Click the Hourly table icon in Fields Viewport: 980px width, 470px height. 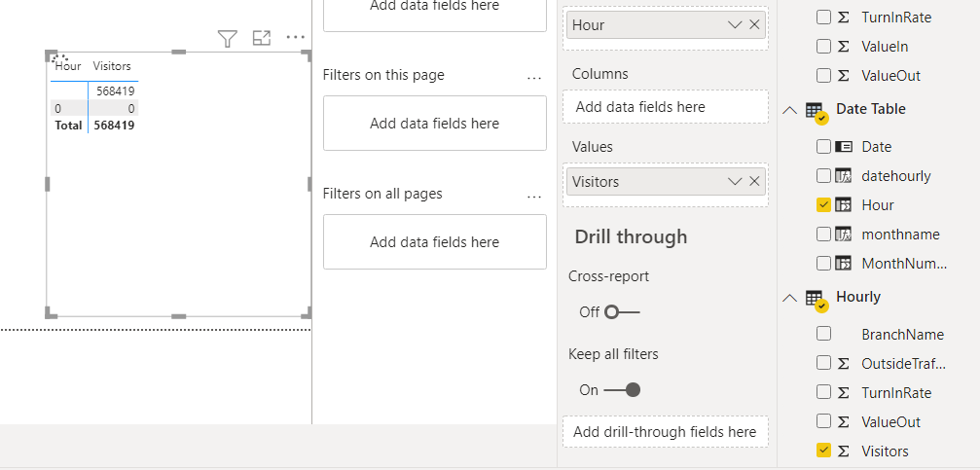[817, 301]
